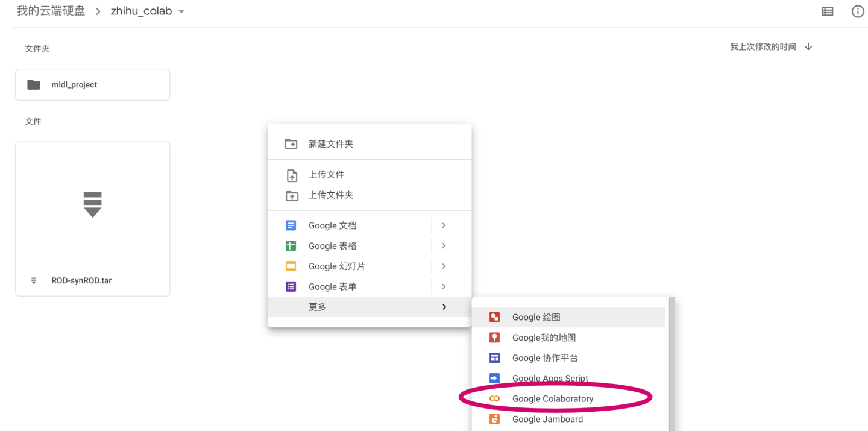The width and height of the screenshot is (868, 431).
Task: Click the Google 幻灯片 icon
Action: (x=291, y=266)
